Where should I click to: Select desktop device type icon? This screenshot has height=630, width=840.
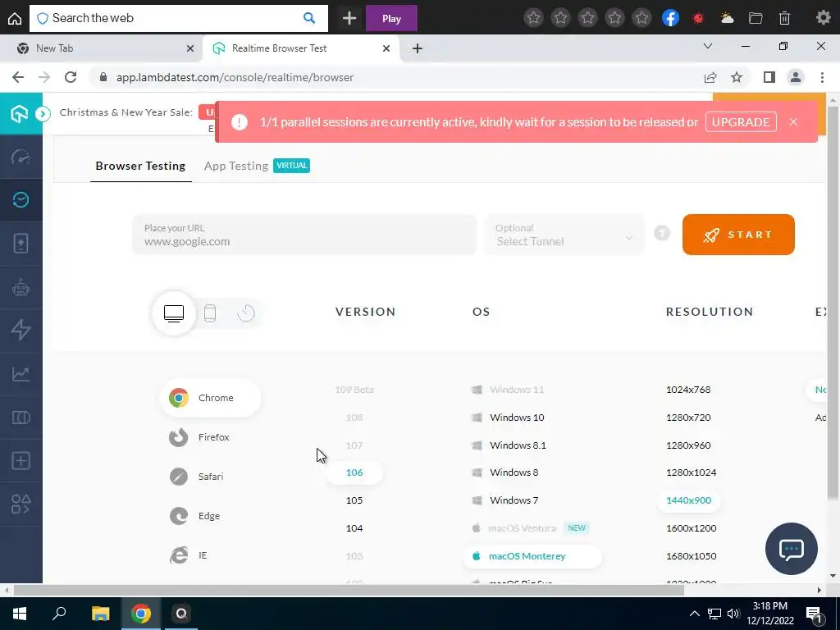click(x=174, y=313)
